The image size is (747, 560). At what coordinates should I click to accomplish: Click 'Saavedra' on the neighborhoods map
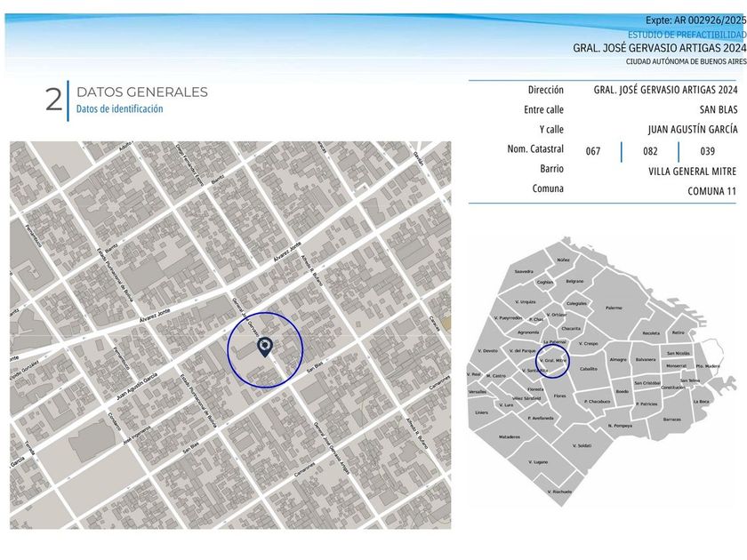click(524, 271)
